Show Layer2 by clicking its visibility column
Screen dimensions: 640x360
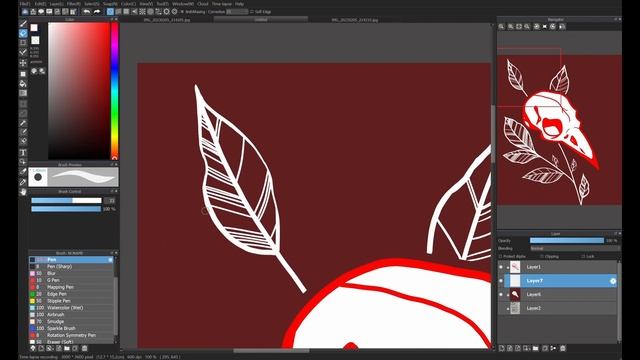point(501,308)
